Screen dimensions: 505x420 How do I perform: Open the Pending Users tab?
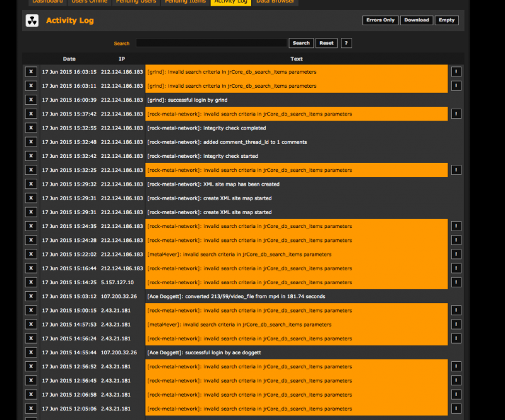(135, 2)
